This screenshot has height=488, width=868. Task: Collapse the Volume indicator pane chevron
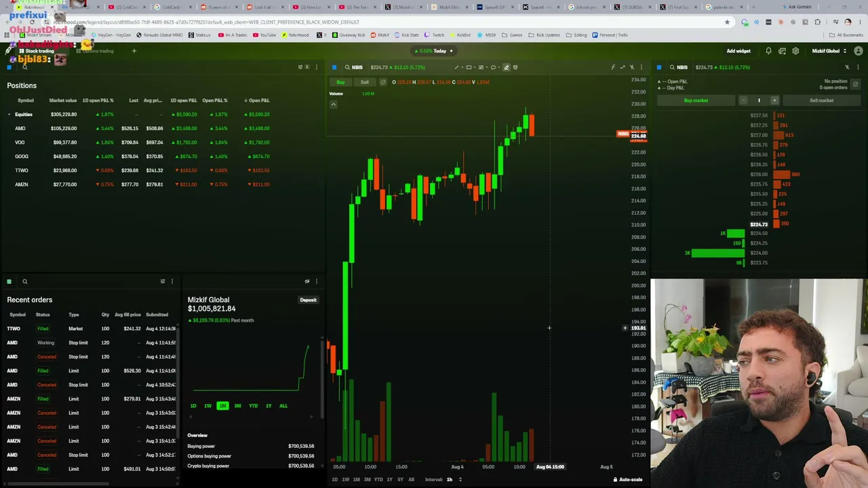333,104
